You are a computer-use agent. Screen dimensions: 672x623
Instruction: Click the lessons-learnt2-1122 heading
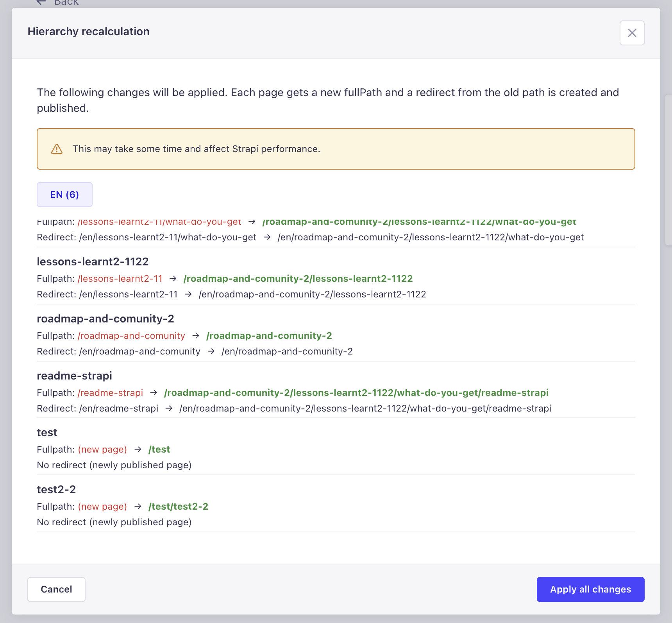pyautogui.click(x=93, y=261)
